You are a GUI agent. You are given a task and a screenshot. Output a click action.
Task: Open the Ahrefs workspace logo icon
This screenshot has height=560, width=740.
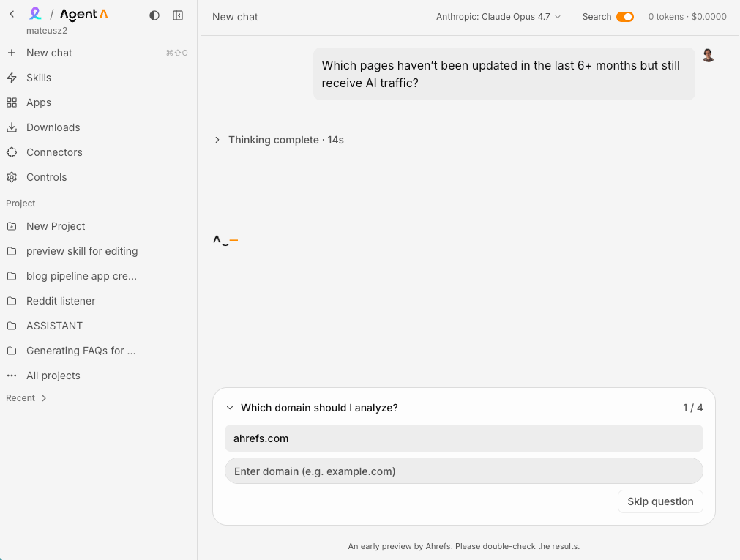pos(35,14)
